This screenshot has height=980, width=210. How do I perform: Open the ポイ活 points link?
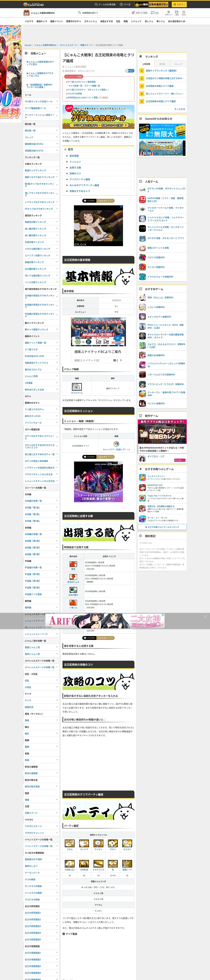click(x=125, y=5)
